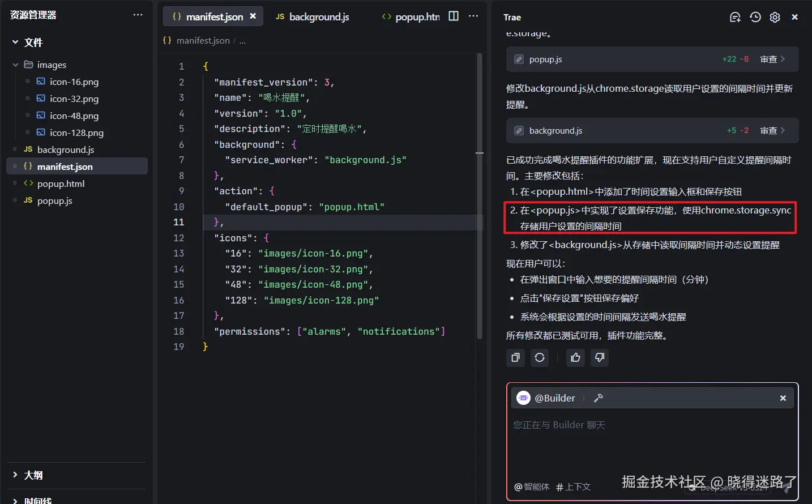The width and height of the screenshot is (812, 504).
Task: Open background.js from the explorer tree
Action: pos(66,150)
